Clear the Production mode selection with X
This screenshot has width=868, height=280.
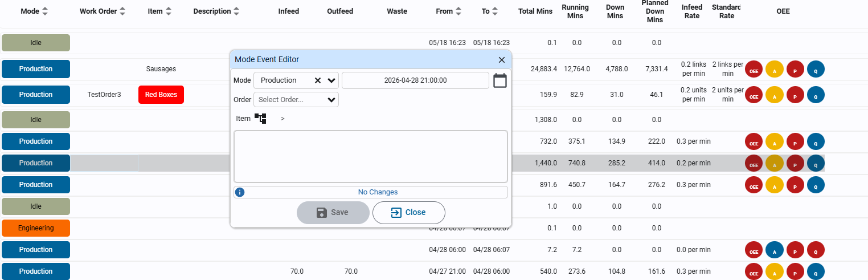coord(318,80)
